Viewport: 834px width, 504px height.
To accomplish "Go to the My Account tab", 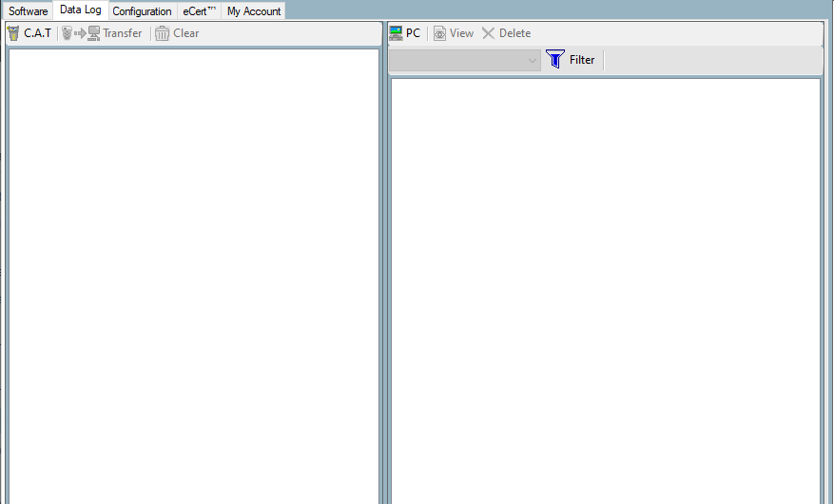I will click(254, 11).
